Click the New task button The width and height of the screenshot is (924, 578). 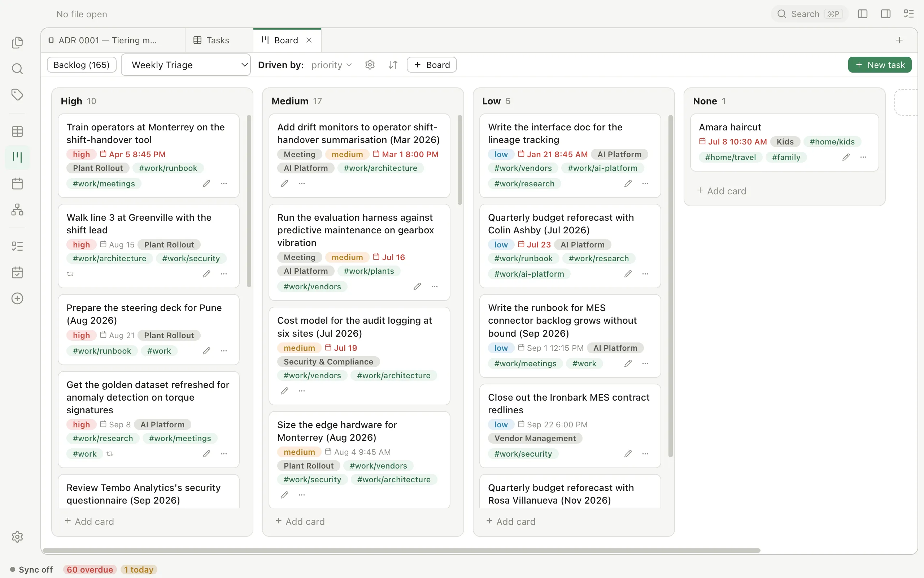(880, 65)
